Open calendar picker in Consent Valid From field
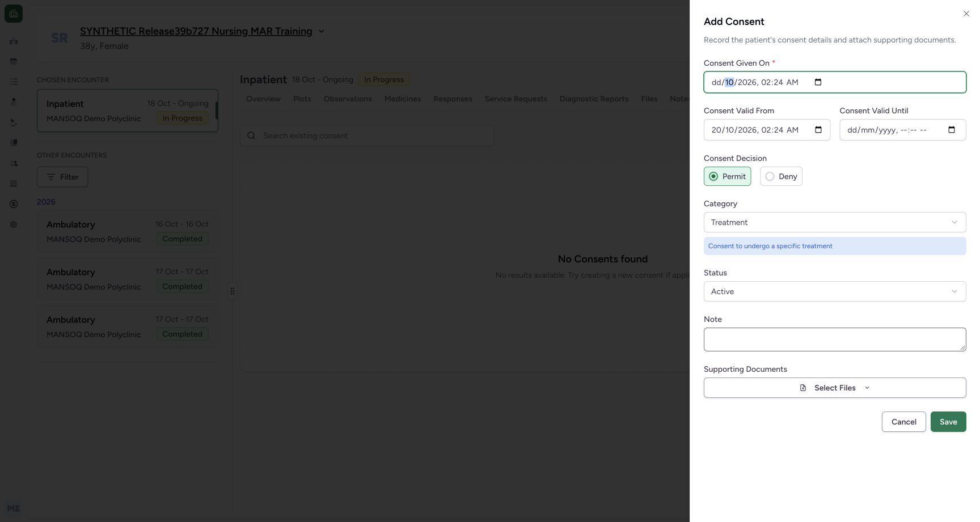This screenshot has height=522, width=980. (x=818, y=130)
